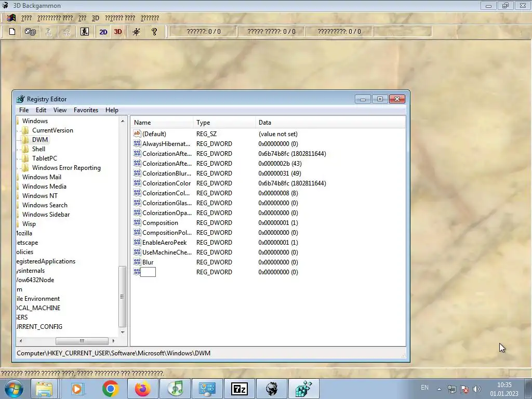
Task: Select the DWM key folder
Action: (39, 139)
